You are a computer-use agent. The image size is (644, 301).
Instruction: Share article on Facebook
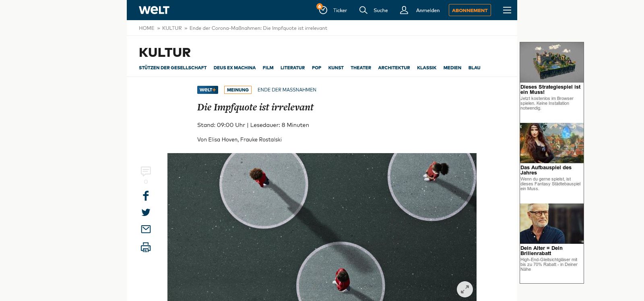pos(146,196)
